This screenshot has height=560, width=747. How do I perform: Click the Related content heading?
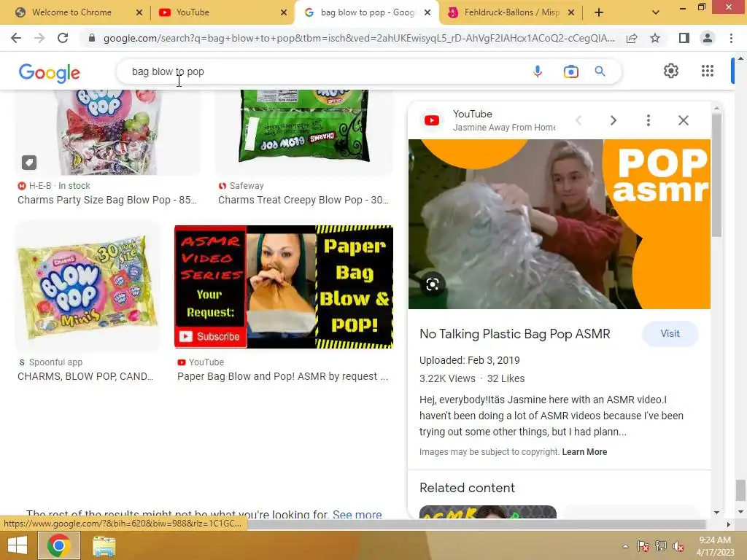[x=467, y=488]
